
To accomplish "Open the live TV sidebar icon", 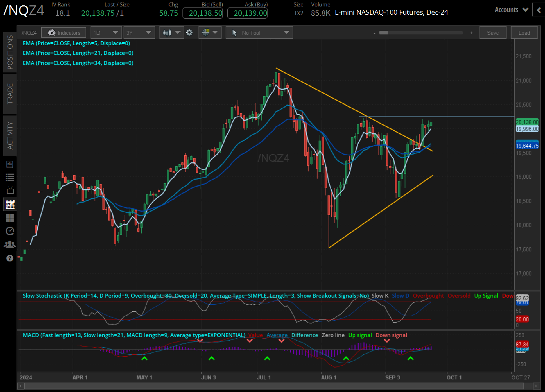I will [x=10, y=190].
